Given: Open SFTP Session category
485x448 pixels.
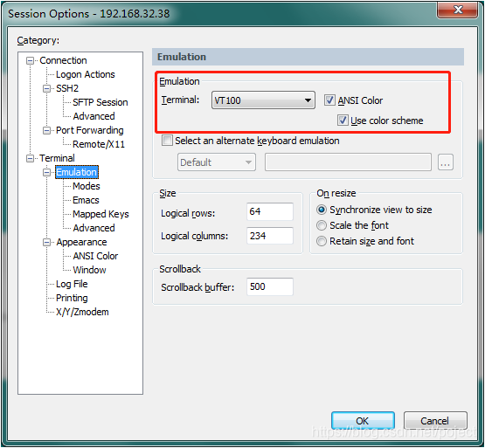Looking at the screenshot, I should [x=100, y=102].
